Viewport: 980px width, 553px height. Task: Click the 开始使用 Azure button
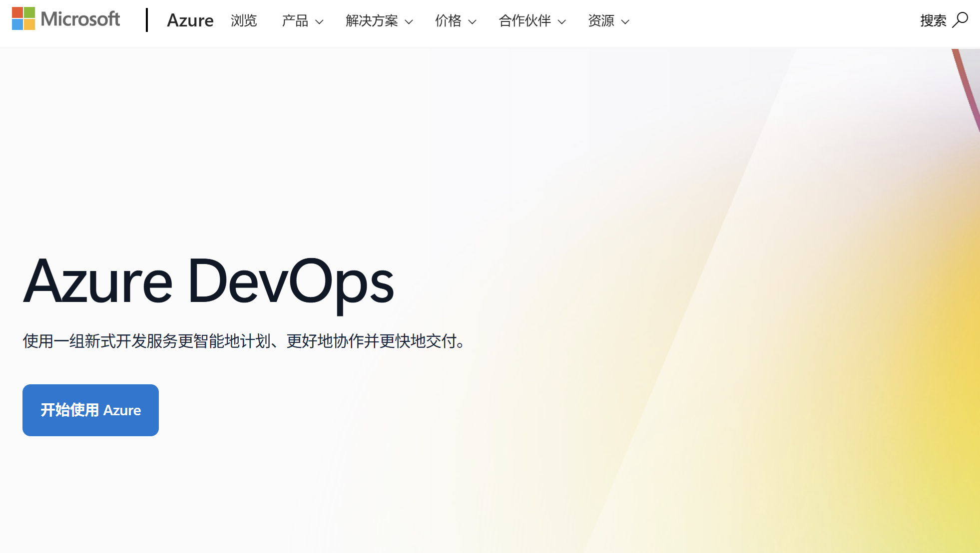90,410
